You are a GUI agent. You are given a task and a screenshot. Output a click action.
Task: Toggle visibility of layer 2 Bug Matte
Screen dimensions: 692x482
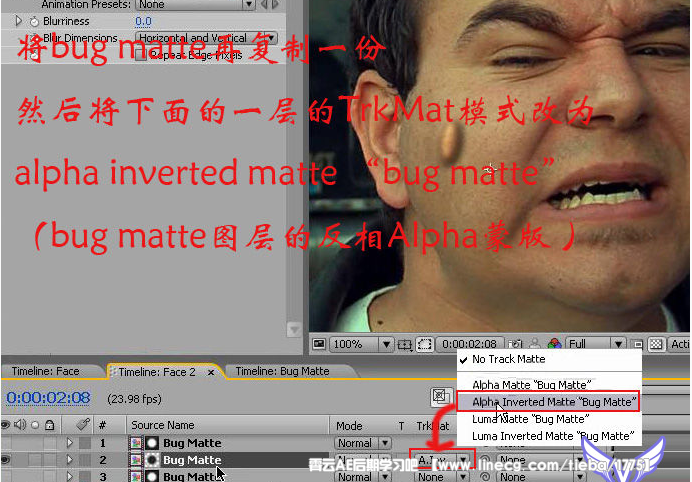point(7,460)
